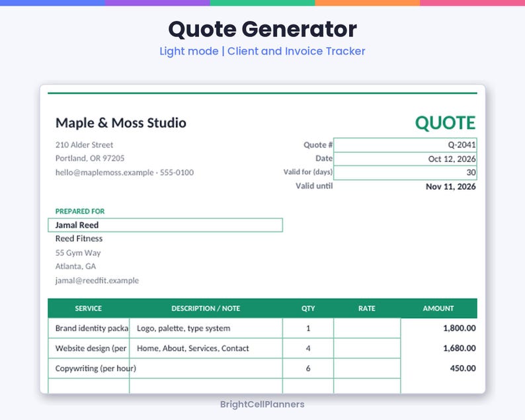525x420 pixels.
Task: Select the jamal@reedfit.example email line
Action: 97,280
